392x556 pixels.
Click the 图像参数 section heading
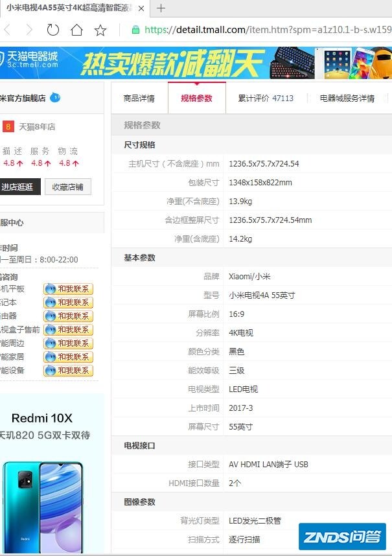coord(139,502)
